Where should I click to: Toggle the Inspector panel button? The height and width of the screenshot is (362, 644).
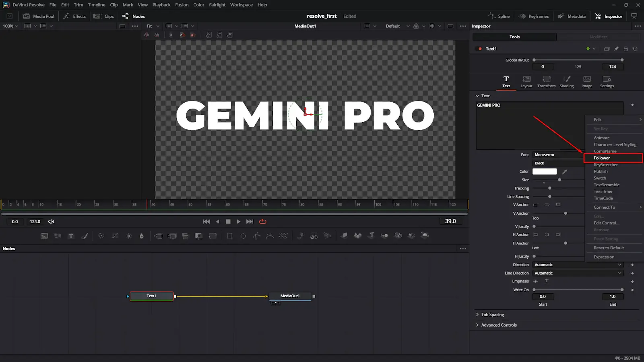pos(609,16)
